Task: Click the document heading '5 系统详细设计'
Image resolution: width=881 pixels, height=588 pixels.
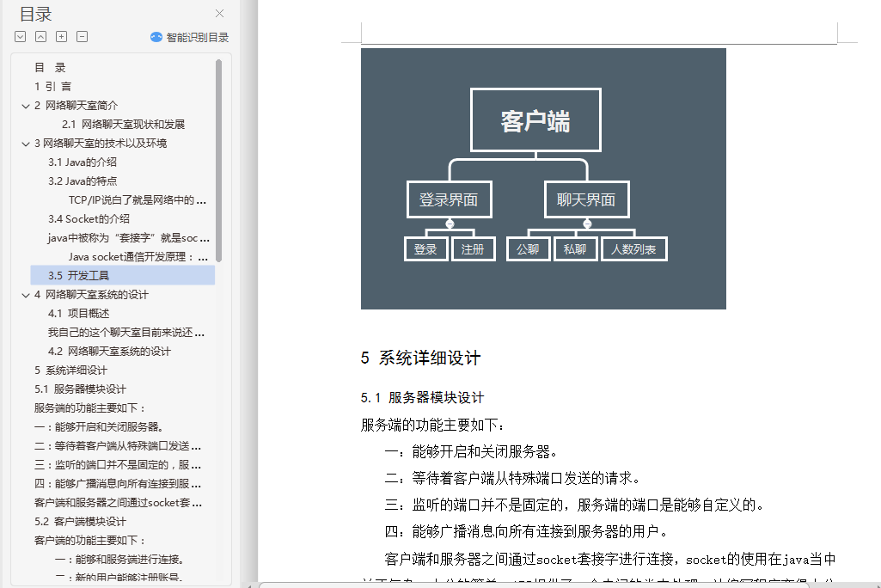Action: point(421,358)
